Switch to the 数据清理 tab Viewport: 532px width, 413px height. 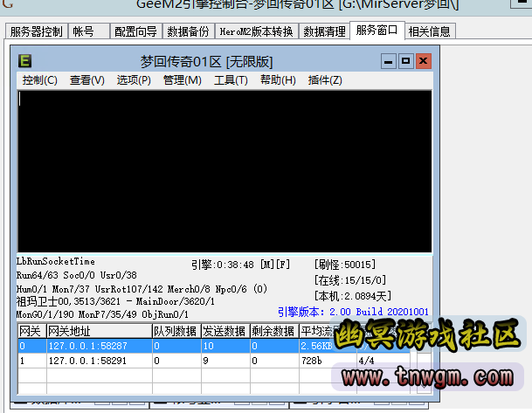(324, 31)
